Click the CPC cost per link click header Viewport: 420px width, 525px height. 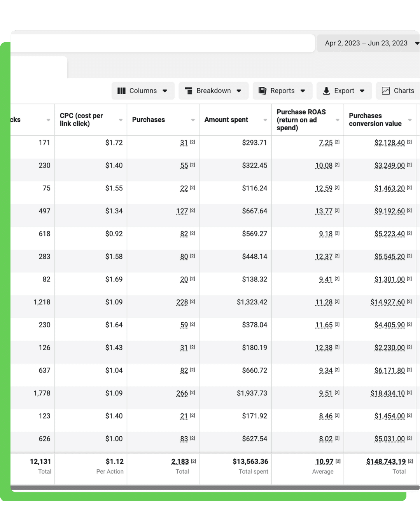[x=81, y=120]
